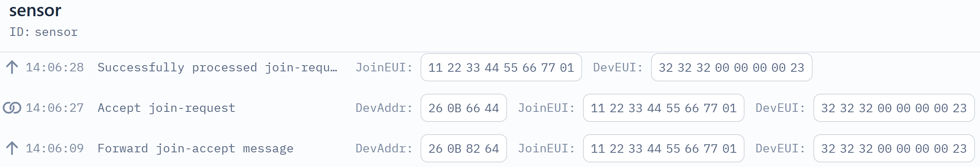The height and width of the screenshot is (167, 980).
Task: Copy DevEUI value in Forward join-accept row
Action: (894, 148)
